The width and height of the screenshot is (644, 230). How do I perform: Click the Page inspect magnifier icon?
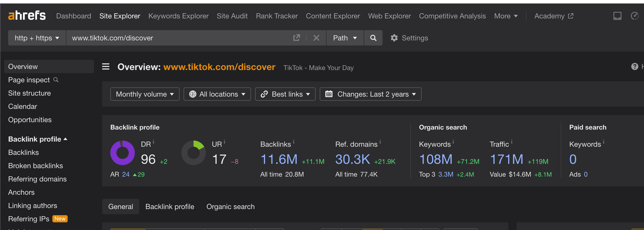coord(56,80)
